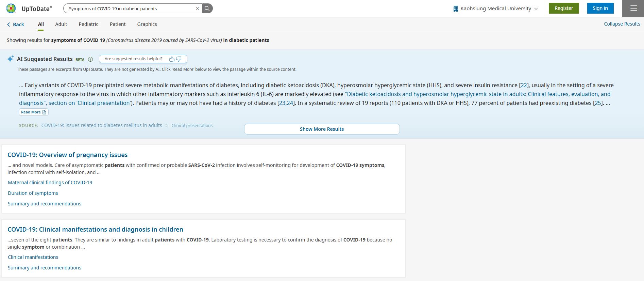The height and width of the screenshot is (281, 644).
Task: Click the UpToDate logo icon
Action: click(x=11, y=9)
